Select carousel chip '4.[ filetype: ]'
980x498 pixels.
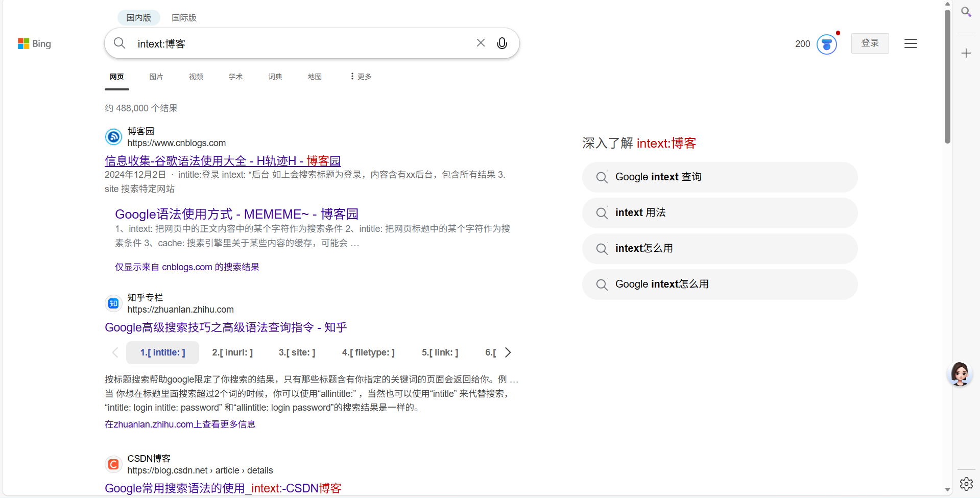tap(368, 352)
